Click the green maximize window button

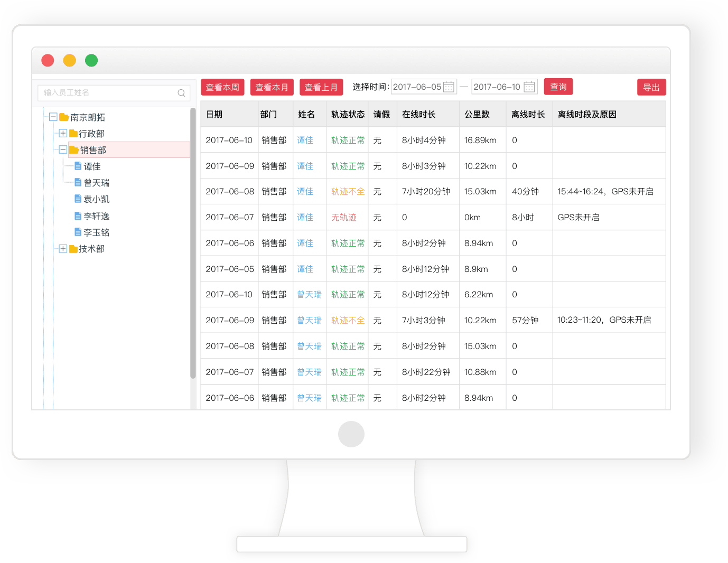tap(91, 60)
